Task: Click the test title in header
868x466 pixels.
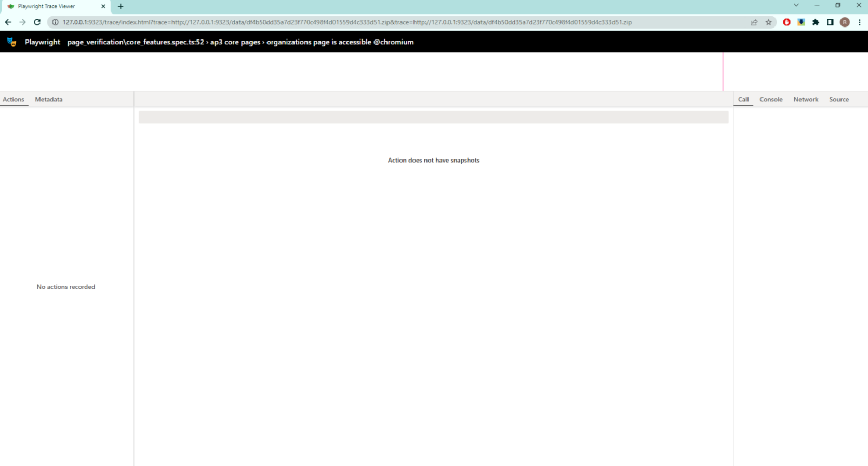Action: click(x=241, y=42)
